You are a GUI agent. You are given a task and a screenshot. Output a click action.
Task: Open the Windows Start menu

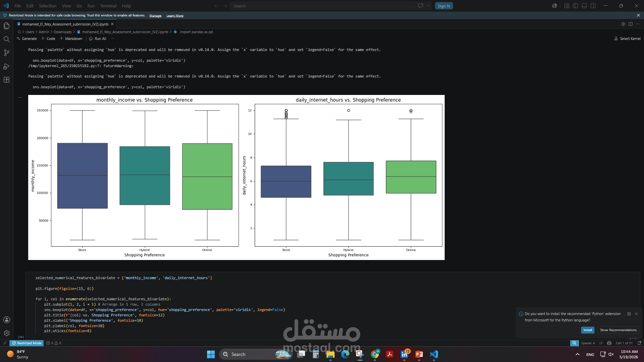pos(211,354)
